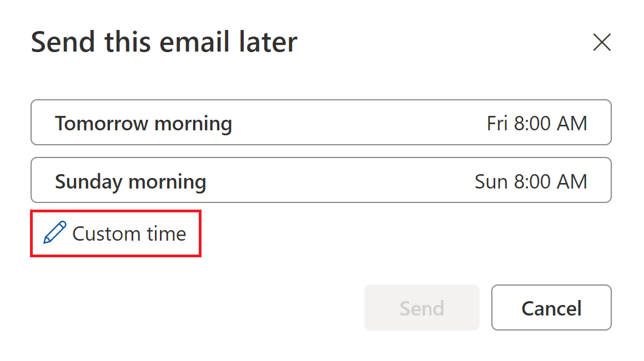Open the Custom time picker
644x361 pixels.
[x=115, y=233]
